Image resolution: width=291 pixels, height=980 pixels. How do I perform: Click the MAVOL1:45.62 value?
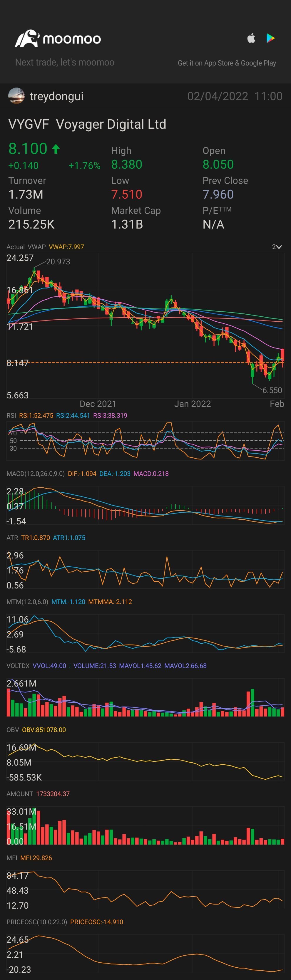[140, 666]
